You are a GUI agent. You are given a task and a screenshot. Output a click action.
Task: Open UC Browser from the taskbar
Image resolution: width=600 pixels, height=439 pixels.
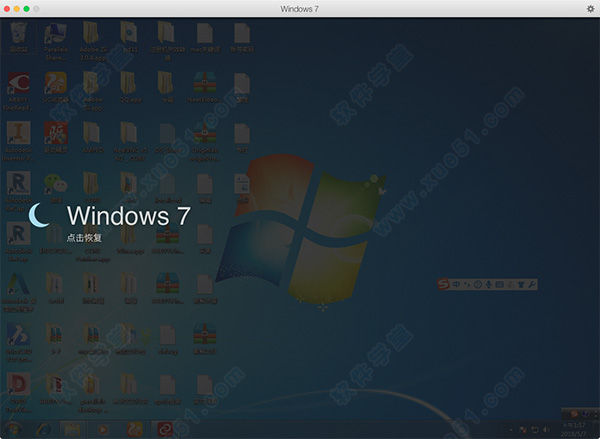(x=134, y=429)
